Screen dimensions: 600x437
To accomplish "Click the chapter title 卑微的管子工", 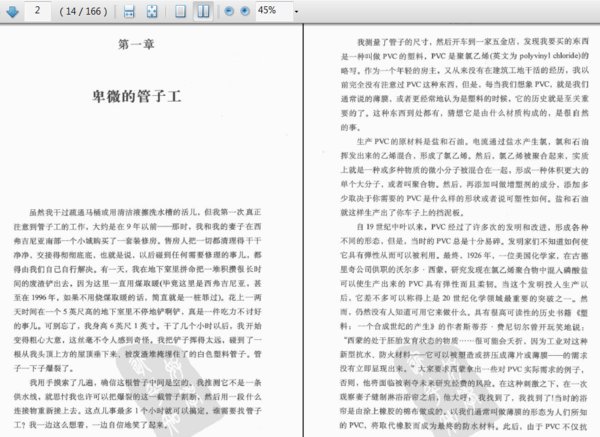I will click(137, 96).
